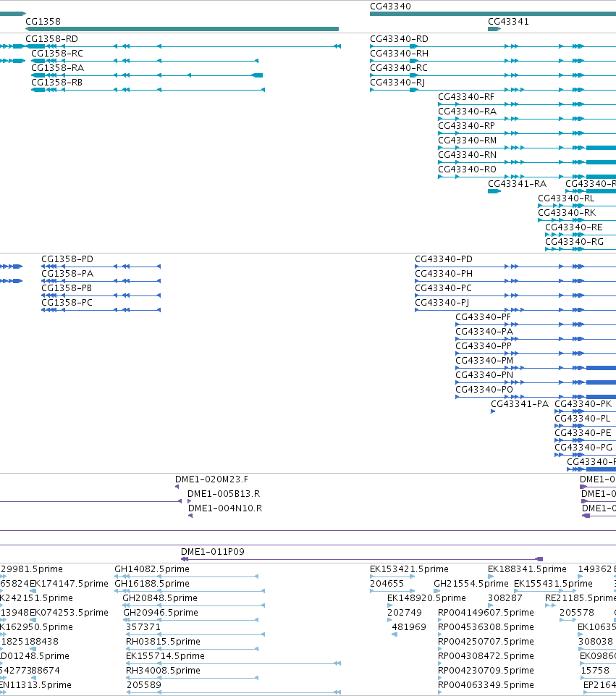The height and width of the screenshot is (696, 616).
Task: Open protein CG1358-PC
Action: [x=67, y=302]
